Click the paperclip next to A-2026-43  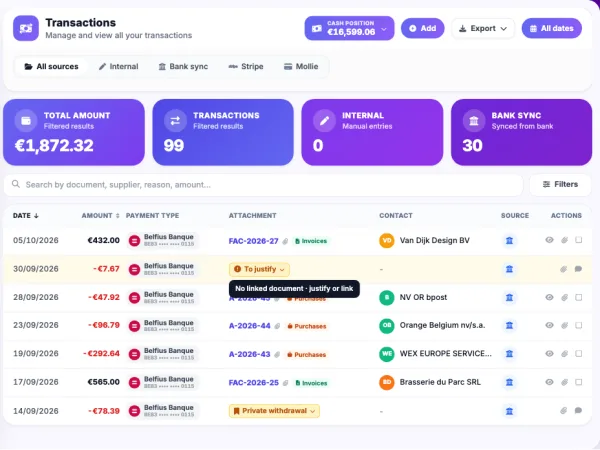click(x=277, y=355)
